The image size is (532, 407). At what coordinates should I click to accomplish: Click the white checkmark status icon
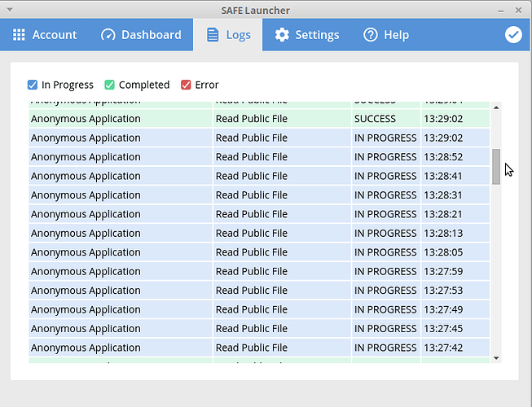[x=513, y=34]
